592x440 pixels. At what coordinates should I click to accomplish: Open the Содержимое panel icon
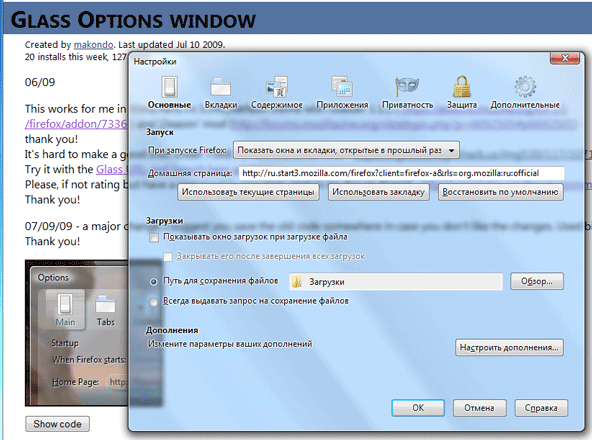(x=277, y=86)
